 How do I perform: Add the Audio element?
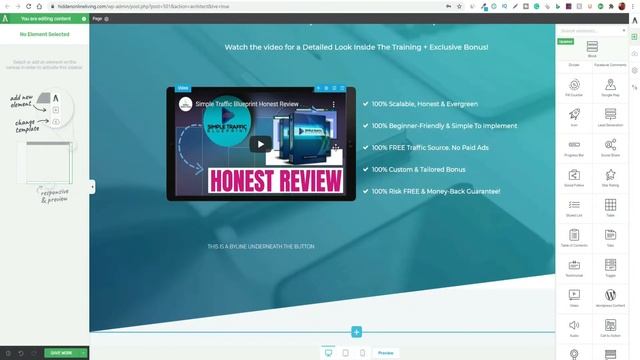(574, 328)
